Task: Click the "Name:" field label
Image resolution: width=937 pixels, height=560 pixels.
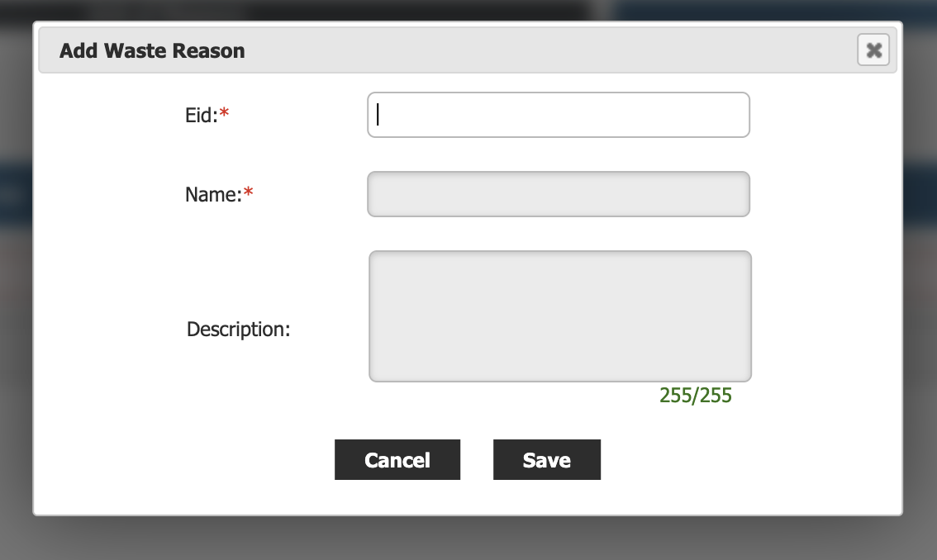Action: click(212, 195)
